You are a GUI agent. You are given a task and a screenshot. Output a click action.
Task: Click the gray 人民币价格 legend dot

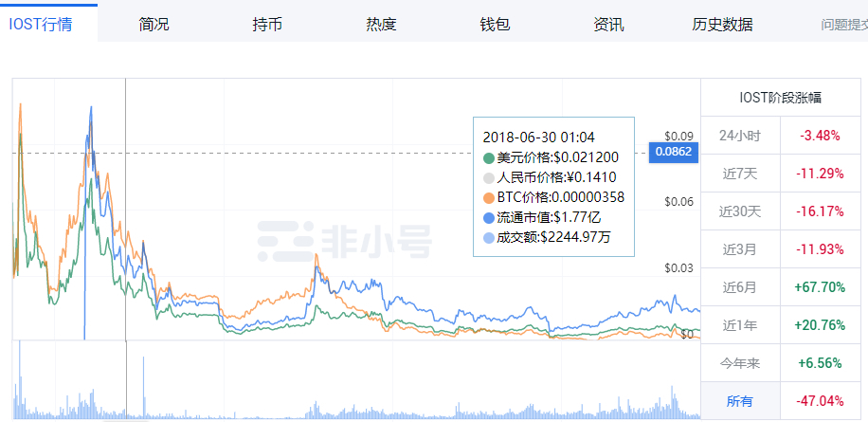pos(489,177)
